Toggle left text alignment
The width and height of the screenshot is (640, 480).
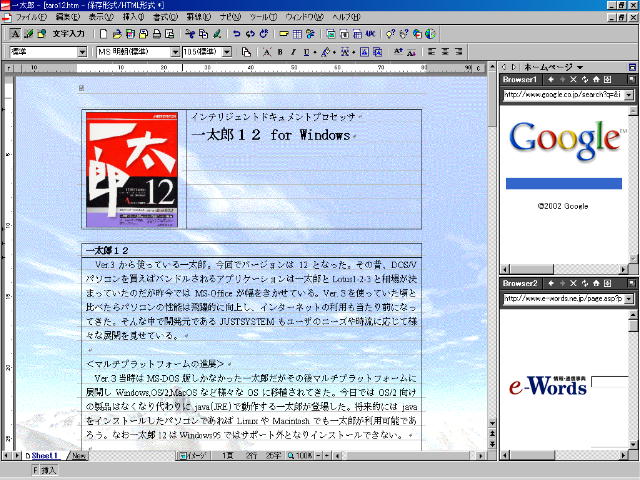pyautogui.click(x=431, y=52)
